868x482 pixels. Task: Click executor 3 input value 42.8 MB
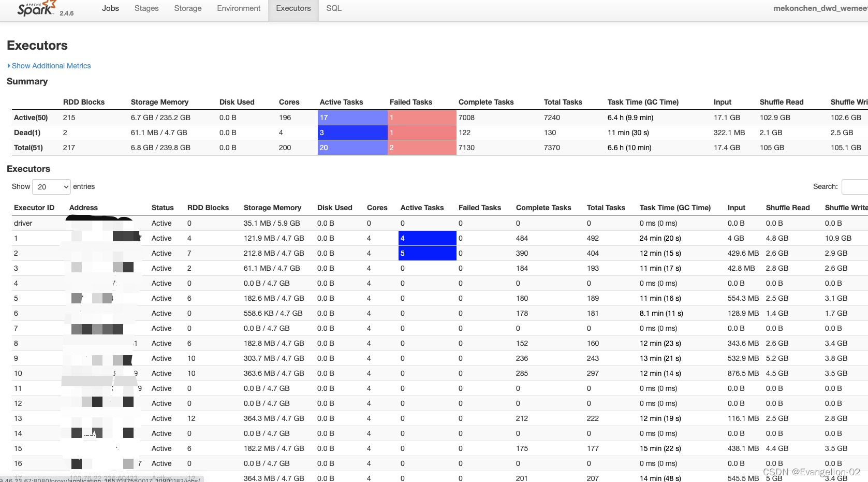click(741, 268)
